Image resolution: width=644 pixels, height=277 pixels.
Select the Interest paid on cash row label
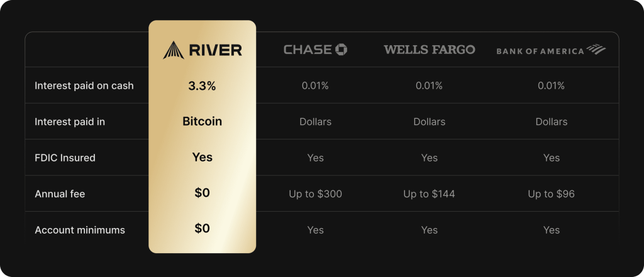[84, 85]
